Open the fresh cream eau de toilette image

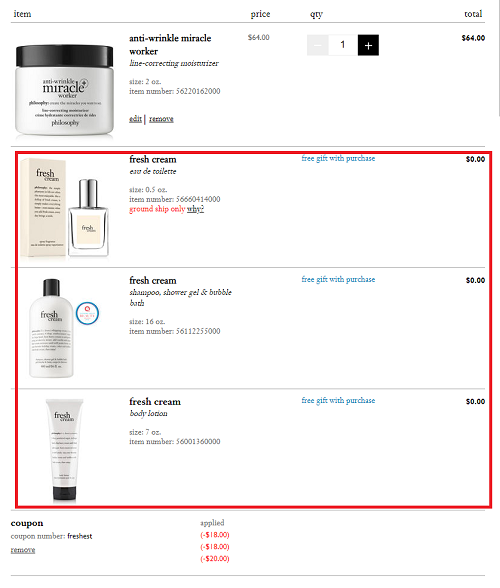coord(65,208)
